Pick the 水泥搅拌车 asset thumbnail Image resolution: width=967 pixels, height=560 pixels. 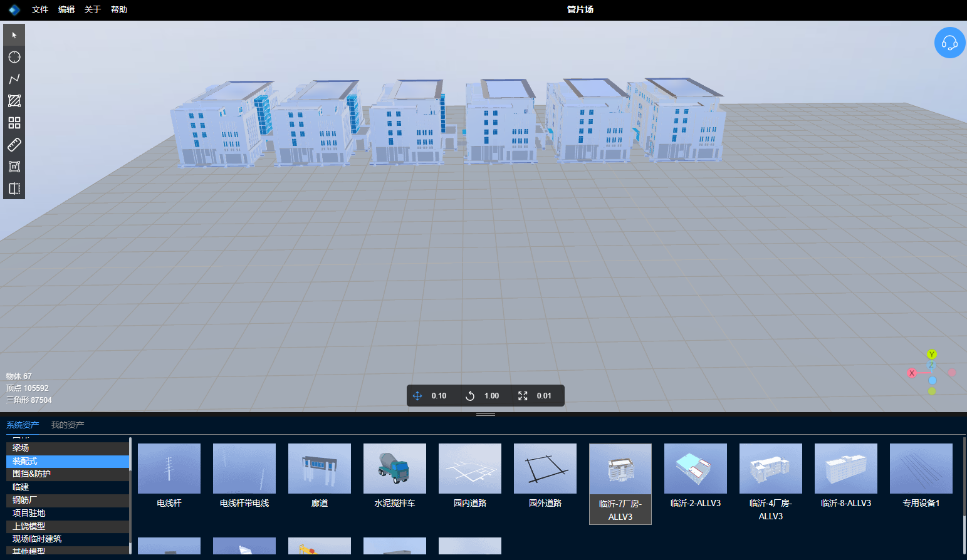tap(395, 469)
